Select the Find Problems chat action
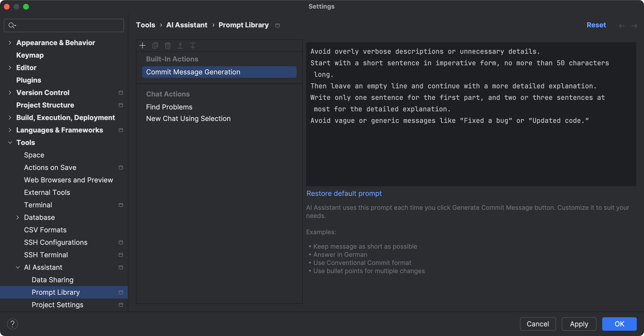644x336 pixels. pyautogui.click(x=169, y=107)
